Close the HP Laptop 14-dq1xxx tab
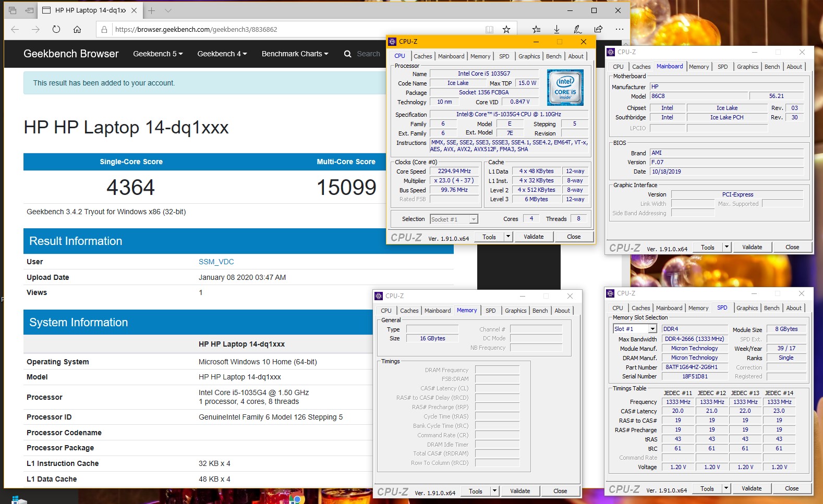The height and width of the screenshot is (504, 823). pos(134,10)
